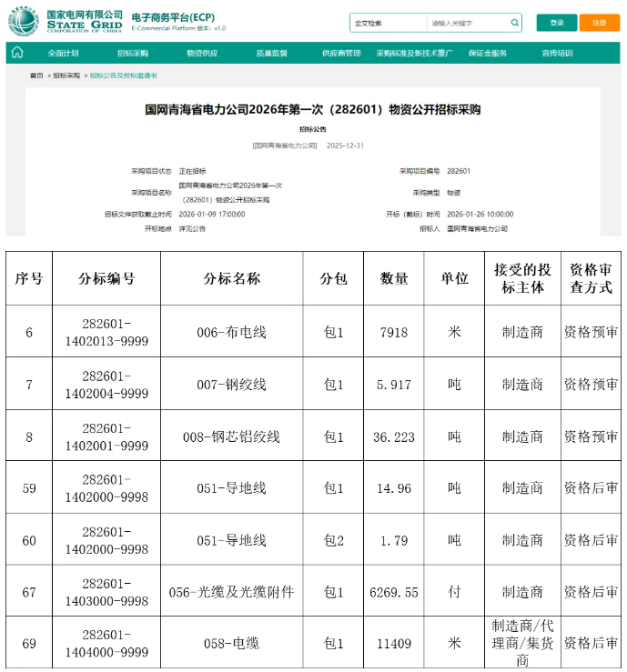Select 物资供应 in the navigation bar
This screenshot has width=627, height=672.
click(x=202, y=54)
